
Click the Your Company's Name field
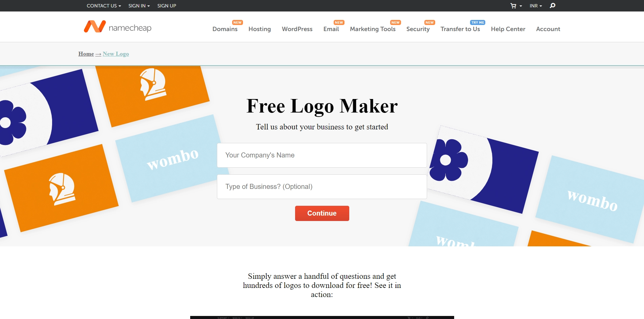pos(321,155)
